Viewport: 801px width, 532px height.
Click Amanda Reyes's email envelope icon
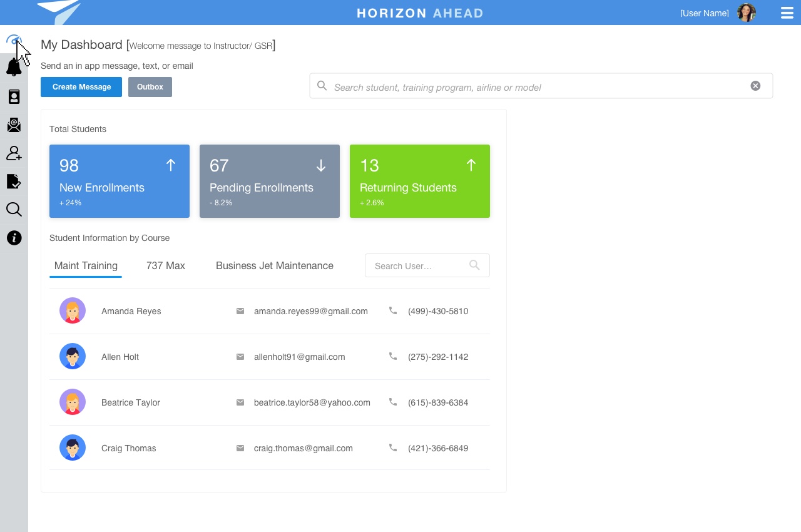point(240,310)
